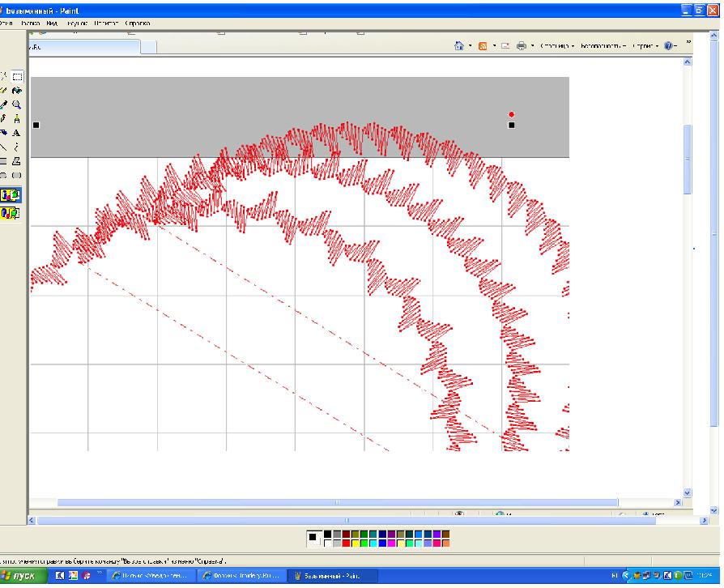Click the printer icon in browser toolbar
Image resolution: width=724 pixels, height=588 pixels.
[522, 46]
